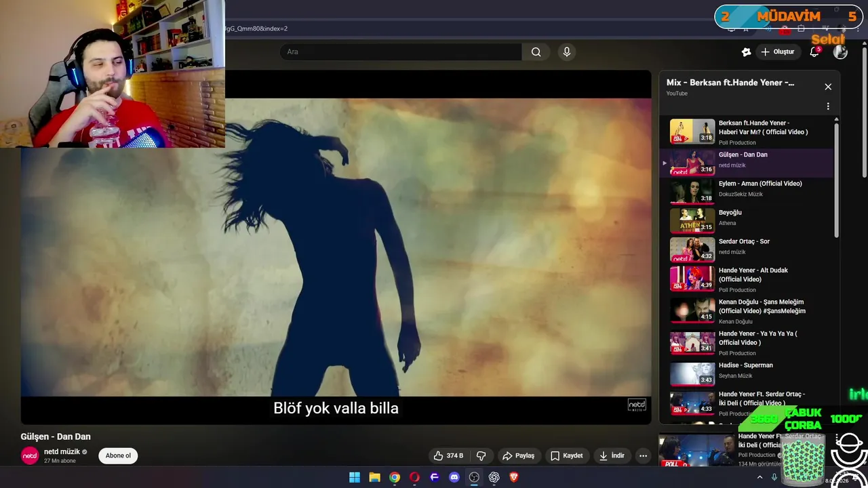868x488 pixels.
Task: Play Hande Yener - Alt Dudak
Action: tap(746, 279)
